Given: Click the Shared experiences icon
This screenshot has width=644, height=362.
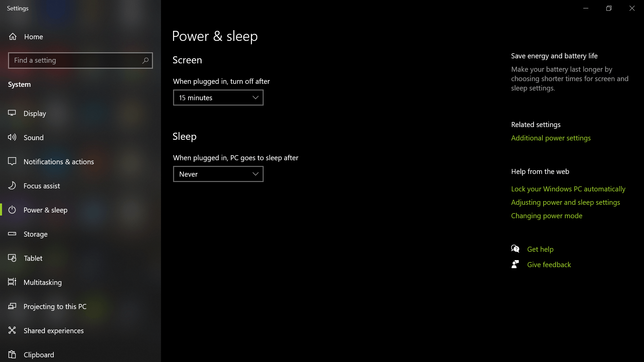Looking at the screenshot, I should pos(12,330).
